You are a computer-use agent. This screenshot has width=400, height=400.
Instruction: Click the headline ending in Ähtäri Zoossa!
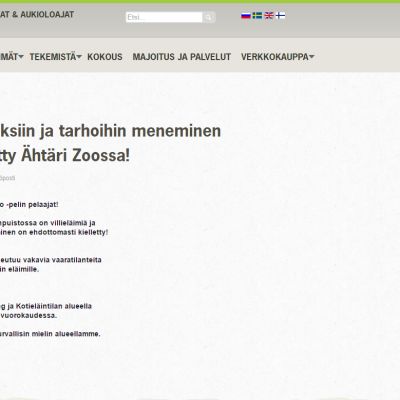click(65, 155)
